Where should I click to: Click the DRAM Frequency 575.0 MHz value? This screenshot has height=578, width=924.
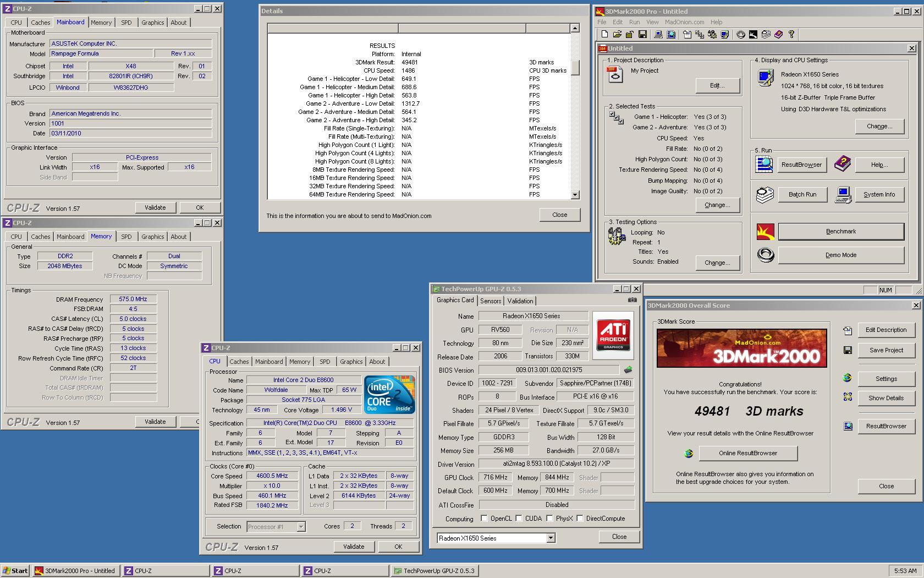(133, 299)
